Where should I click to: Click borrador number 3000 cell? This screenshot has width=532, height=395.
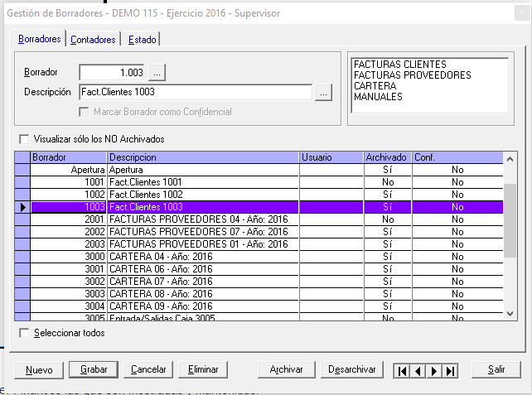coord(68,257)
